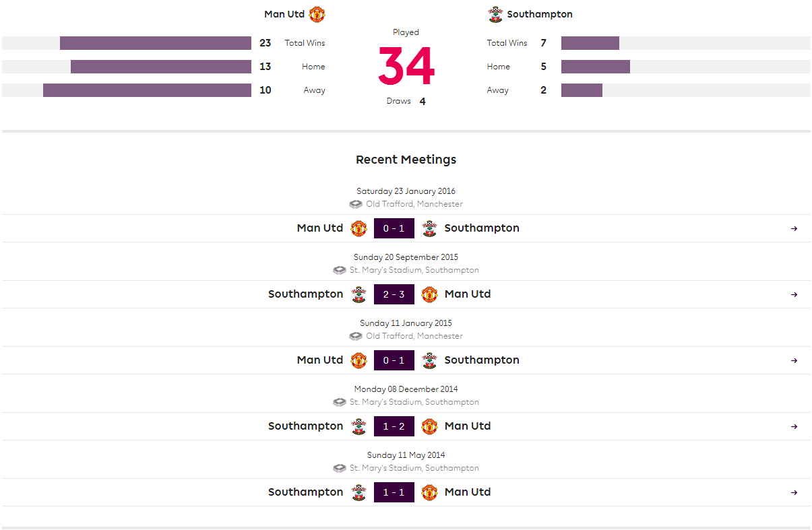Click Southampton Home wins bar
Viewport: 812px width, 530px height.
click(595, 67)
